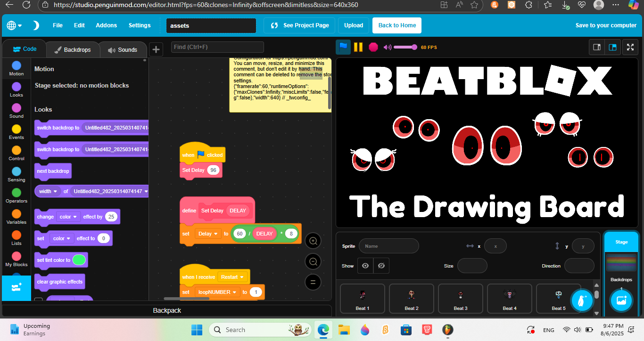Viewport: 644px width, 341px height.
Task: Hide the sprite with the crossed-eye icon
Action: (x=381, y=266)
